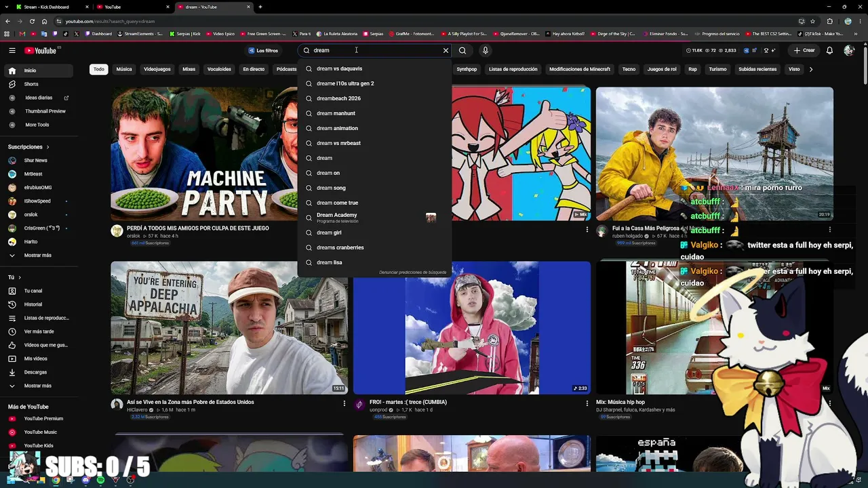Open the account avatar menu

tap(849, 50)
